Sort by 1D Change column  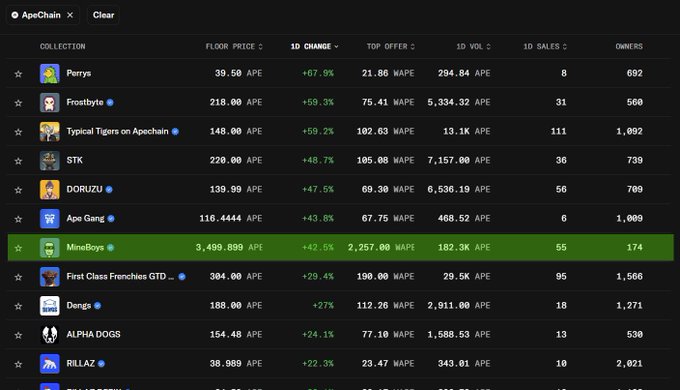tap(314, 46)
